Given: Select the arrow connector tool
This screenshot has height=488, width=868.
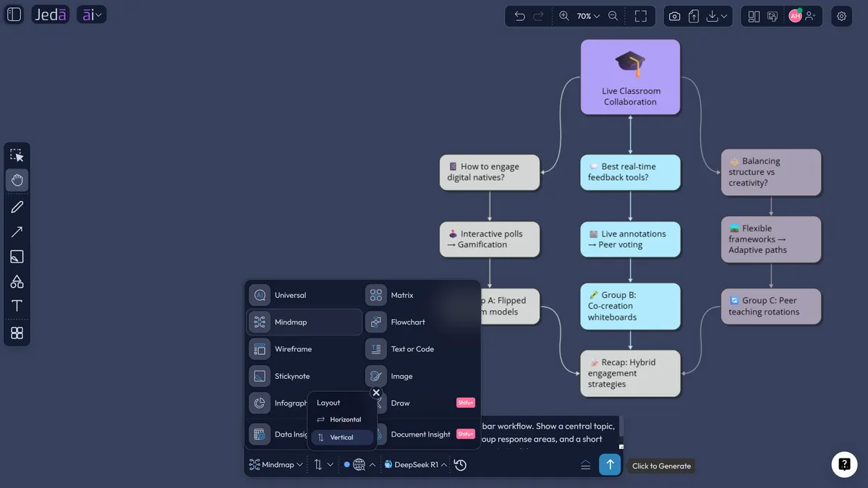Looking at the screenshot, I should 17,232.
